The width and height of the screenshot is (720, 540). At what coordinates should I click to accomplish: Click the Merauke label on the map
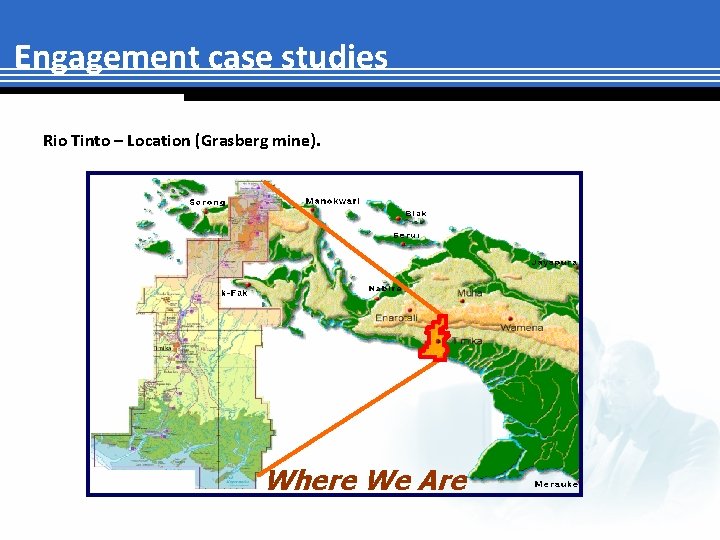[556, 484]
